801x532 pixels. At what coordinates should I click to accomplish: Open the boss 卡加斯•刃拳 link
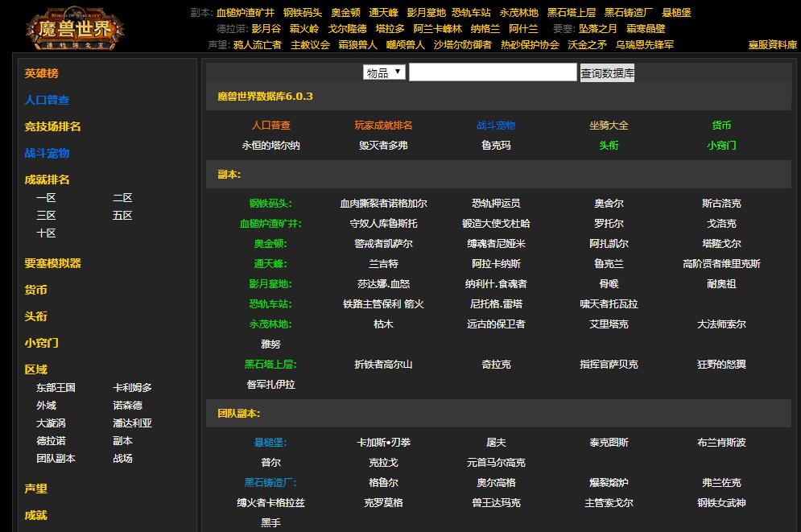383,442
